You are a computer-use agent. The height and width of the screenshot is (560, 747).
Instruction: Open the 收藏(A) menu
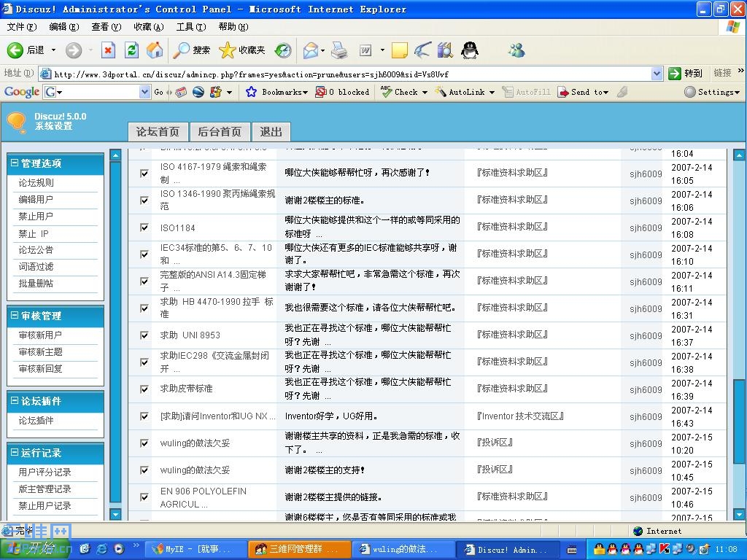click(149, 27)
